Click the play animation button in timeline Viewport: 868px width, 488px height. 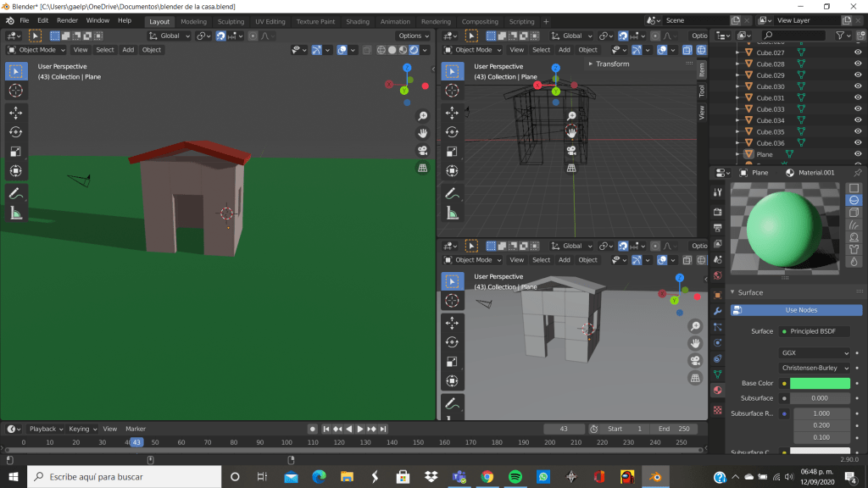pyautogui.click(x=360, y=429)
